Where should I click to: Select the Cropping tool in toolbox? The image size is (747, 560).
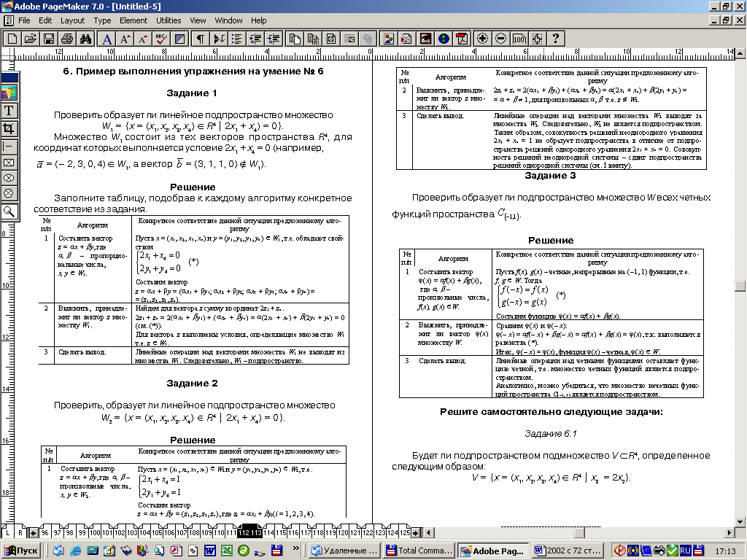click(9, 128)
